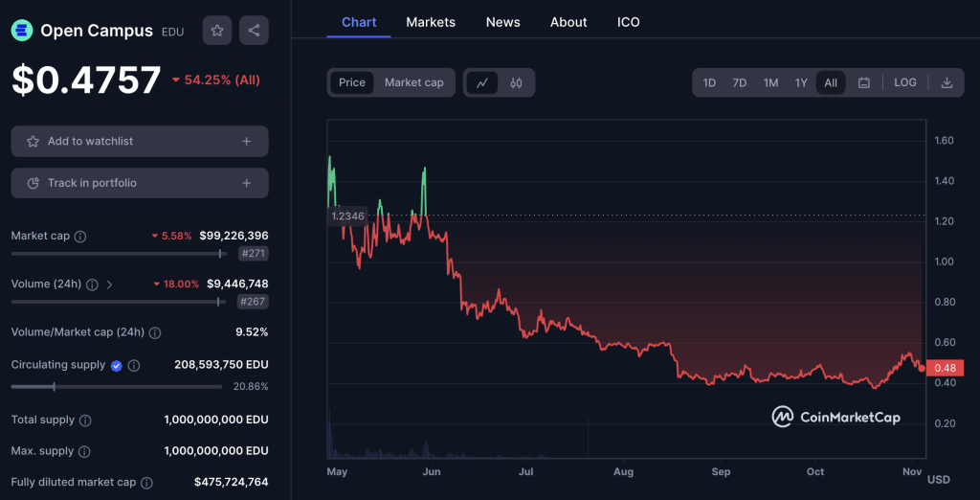Click the market cap rank progress bar
This screenshot has height=500, width=980.
pyautogui.click(x=118, y=254)
